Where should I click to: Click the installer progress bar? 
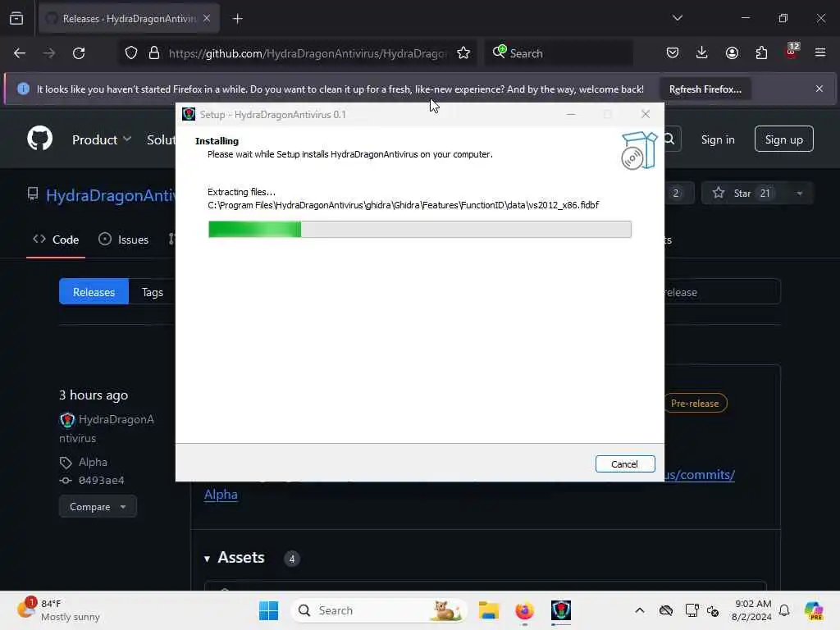pyautogui.click(x=419, y=230)
